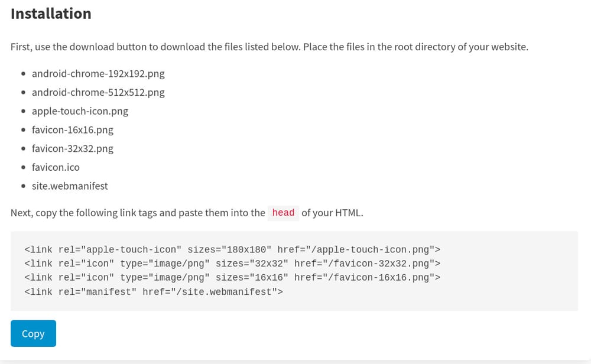Click the rel="manifest" link tag code line

point(154,291)
